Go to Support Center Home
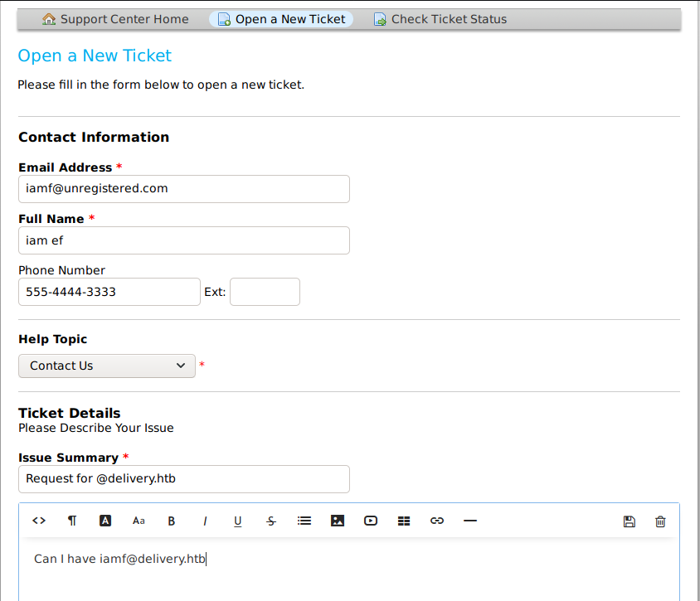 pos(115,19)
